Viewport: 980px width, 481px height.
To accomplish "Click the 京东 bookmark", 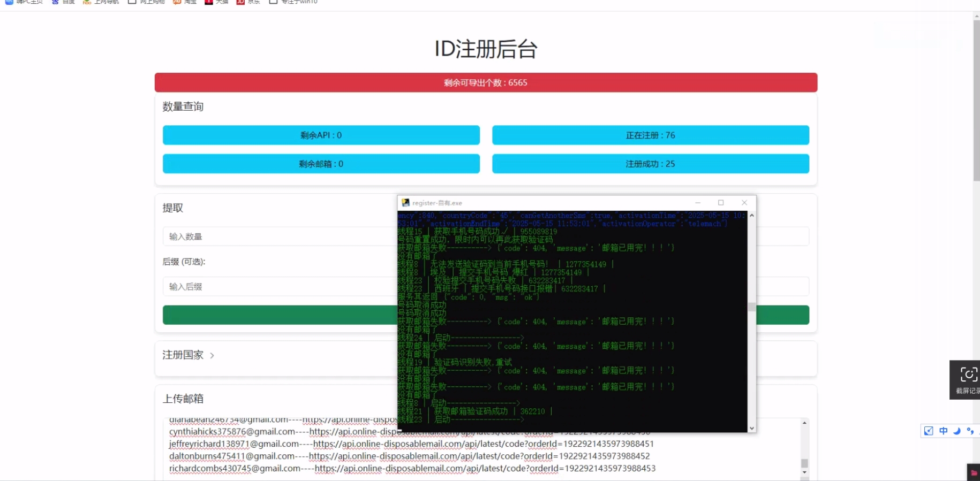I will [x=248, y=2].
